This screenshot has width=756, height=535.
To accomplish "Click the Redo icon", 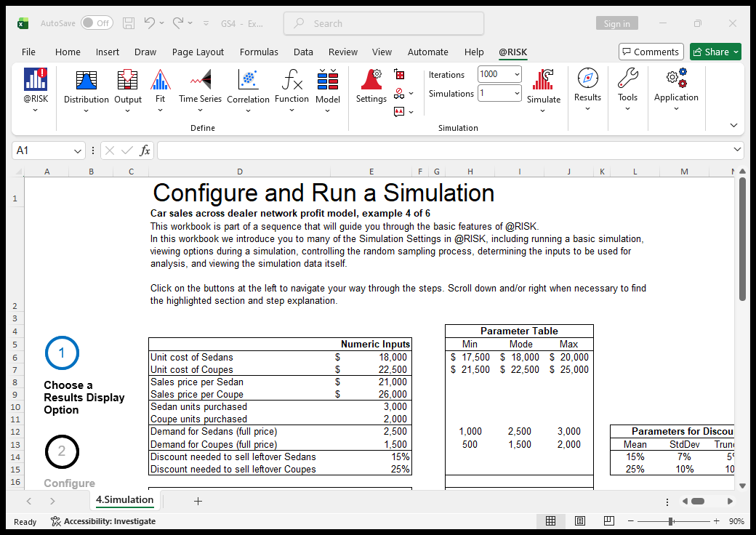I will (178, 23).
